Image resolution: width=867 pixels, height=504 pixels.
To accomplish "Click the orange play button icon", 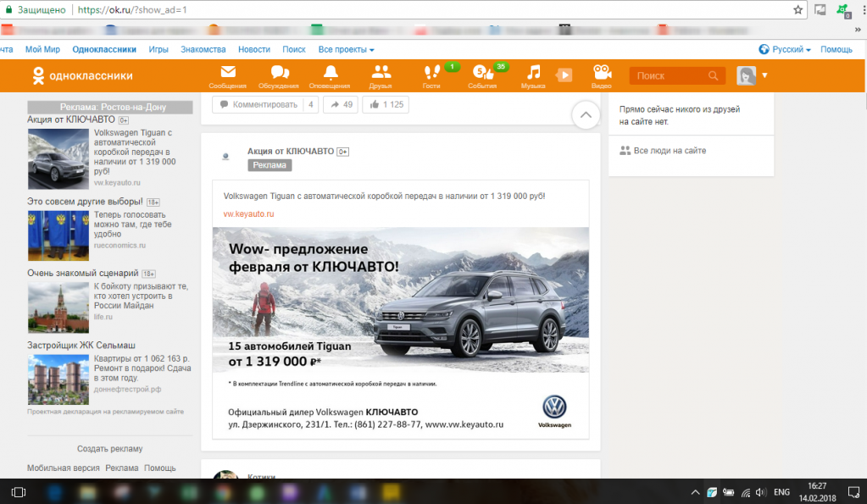I will tap(564, 75).
